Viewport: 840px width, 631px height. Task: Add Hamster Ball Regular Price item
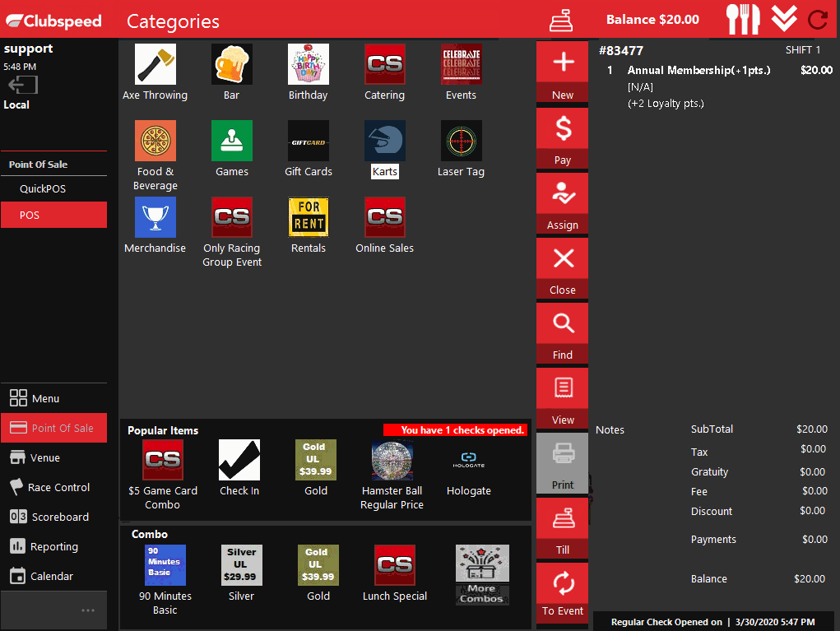pos(392,476)
